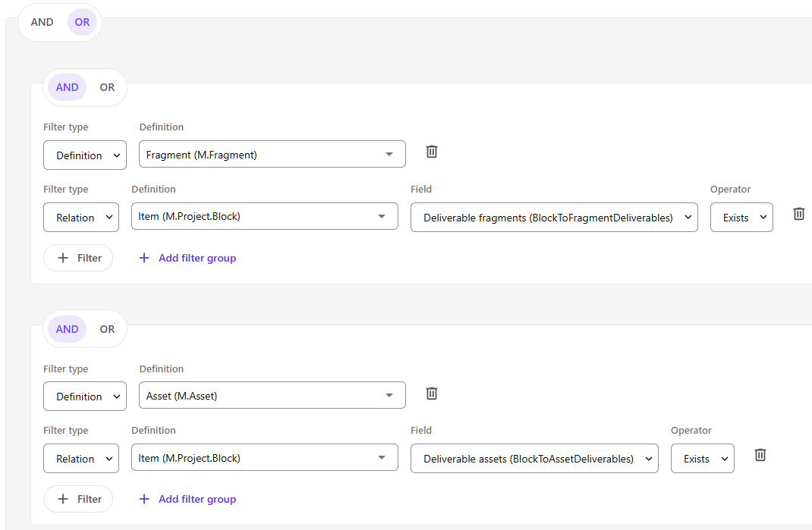Delete the Deliverable assets relation filter

(x=760, y=455)
